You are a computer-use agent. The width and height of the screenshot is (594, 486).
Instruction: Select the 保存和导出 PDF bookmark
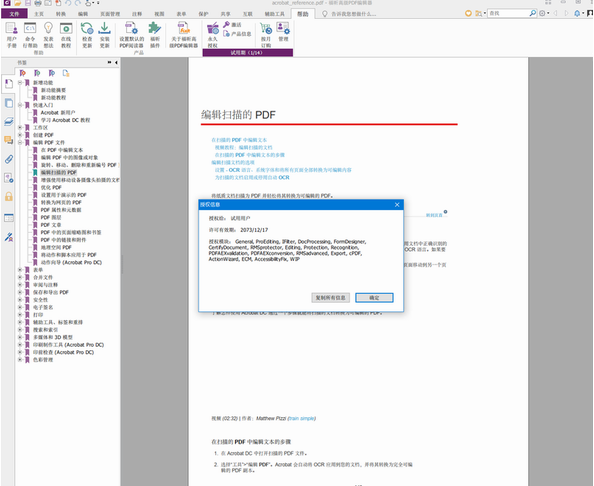[x=51, y=292]
